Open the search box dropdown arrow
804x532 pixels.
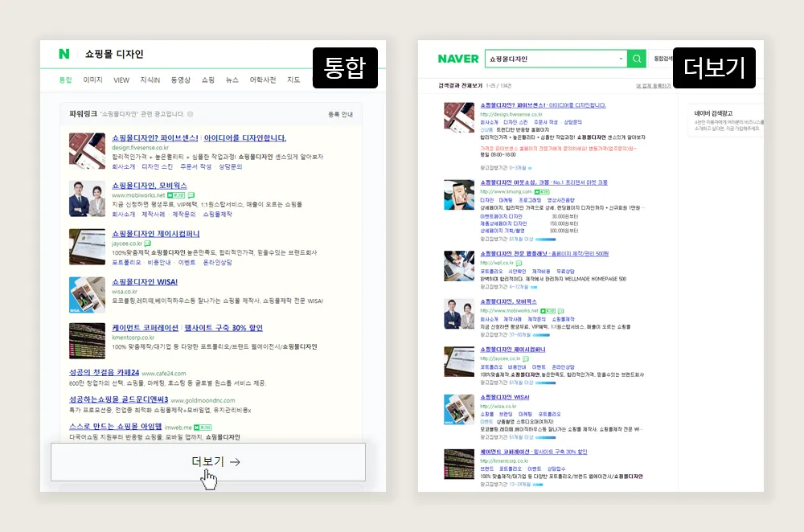(621, 59)
